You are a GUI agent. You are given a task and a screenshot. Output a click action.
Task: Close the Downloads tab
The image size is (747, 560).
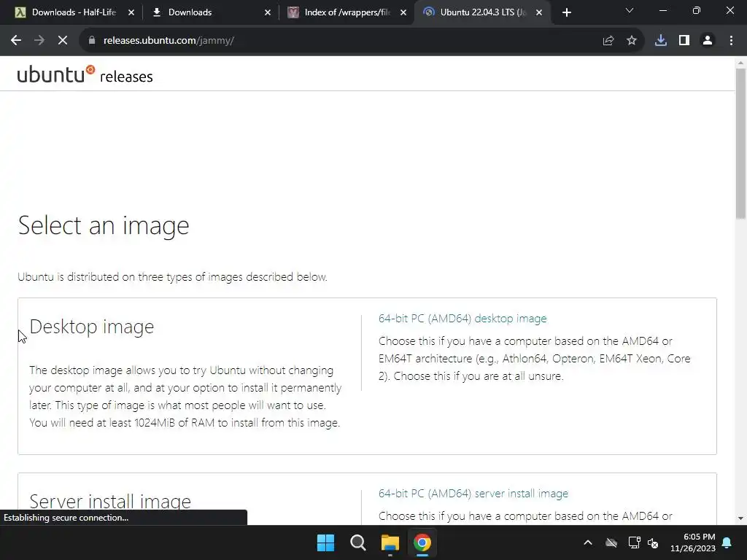(x=267, y=12)
